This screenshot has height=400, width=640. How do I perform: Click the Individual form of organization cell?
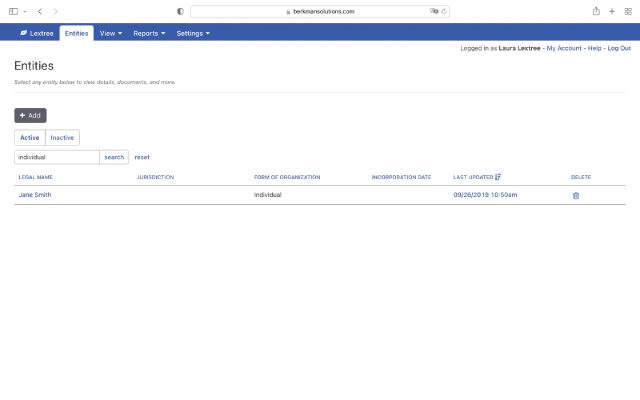coord(268,195)
